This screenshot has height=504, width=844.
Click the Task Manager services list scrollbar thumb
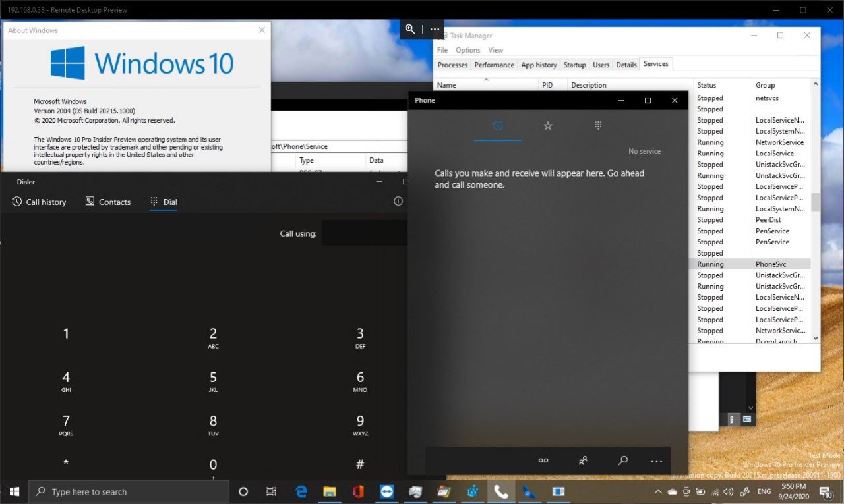click(816, 202)
